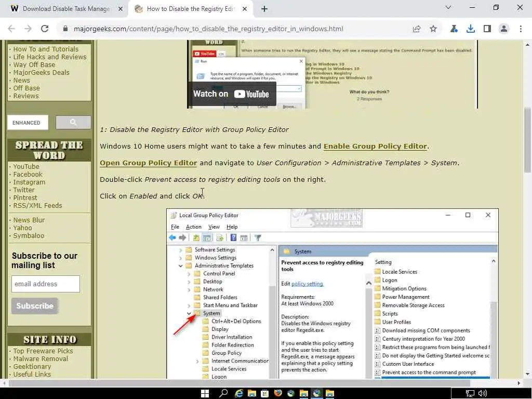
Task: Open Useful Links in Site Info
Action: [x=32, y=375]
